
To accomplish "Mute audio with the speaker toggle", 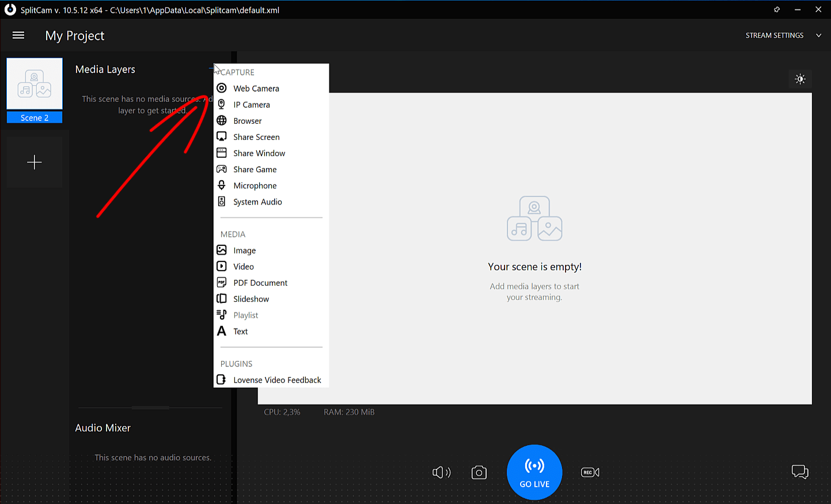I will click(441, 472).
